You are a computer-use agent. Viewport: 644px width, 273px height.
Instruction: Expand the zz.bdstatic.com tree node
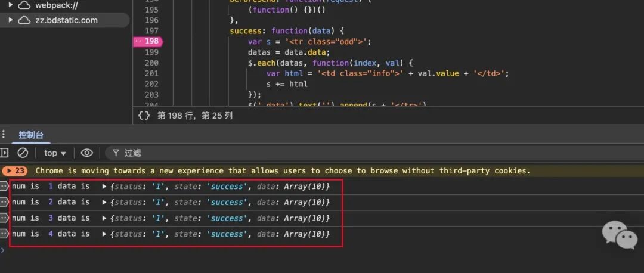pyautogui.click(x=11, y=20)
